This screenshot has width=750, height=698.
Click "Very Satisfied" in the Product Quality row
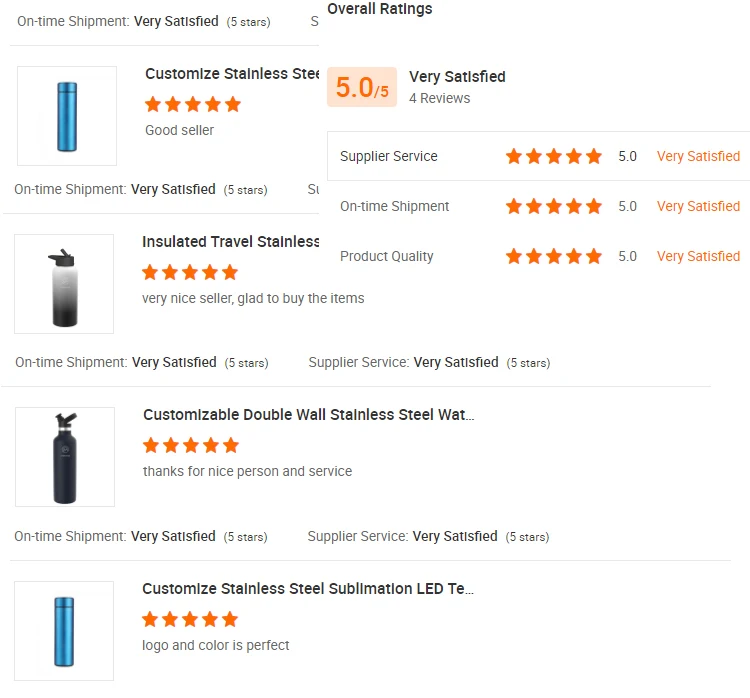tap(698, 256)
